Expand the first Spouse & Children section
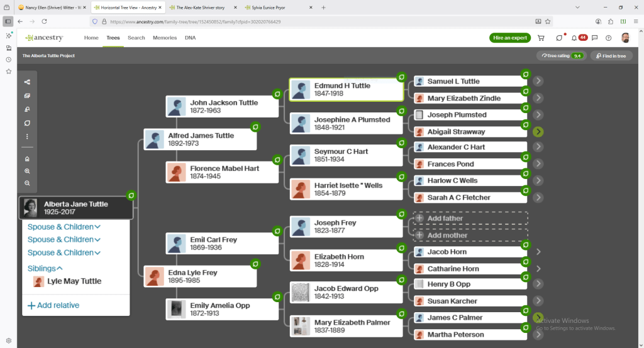This screenshot has height=348, width=644. click(64, 227)
